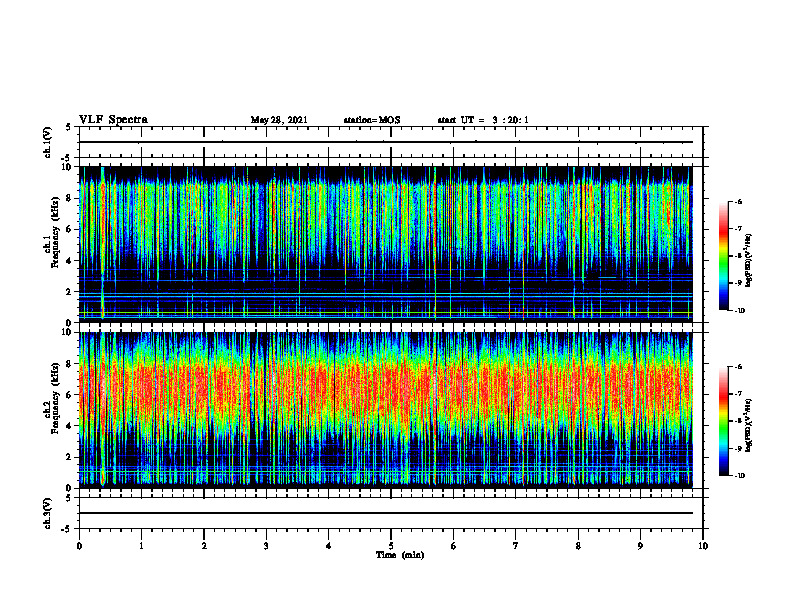
Task: Click the 'start UT = 3 :20: 1' text
Action: coord(483,120)
